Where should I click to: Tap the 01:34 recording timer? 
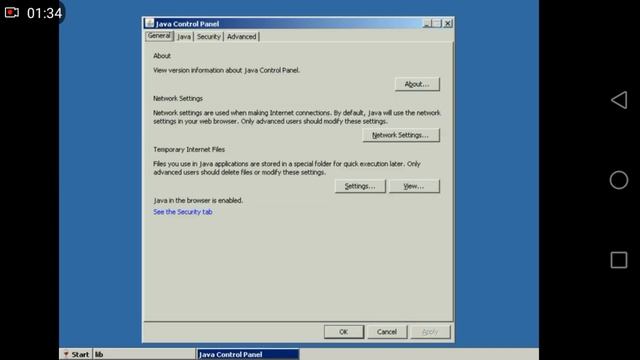coord(44,13)
